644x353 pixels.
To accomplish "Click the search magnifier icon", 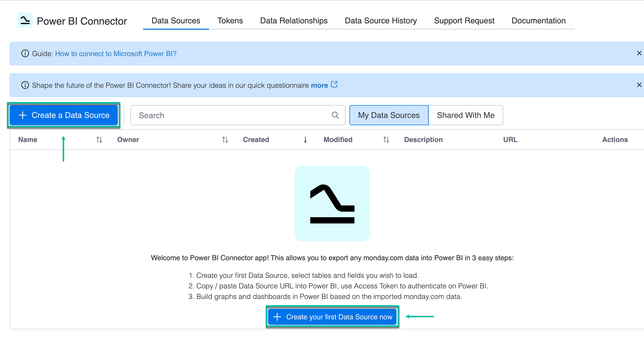I will [x=335, y=115].
